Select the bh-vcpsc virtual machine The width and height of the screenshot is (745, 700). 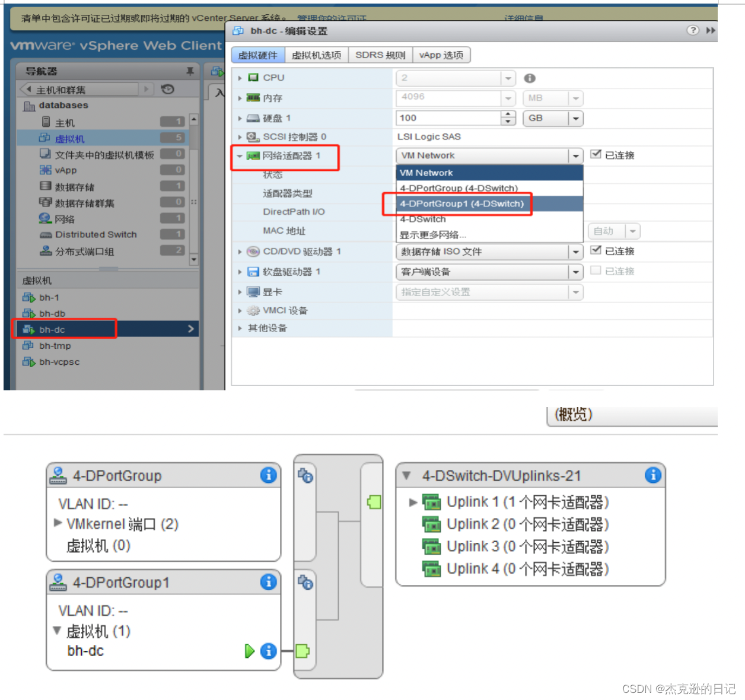107,361
